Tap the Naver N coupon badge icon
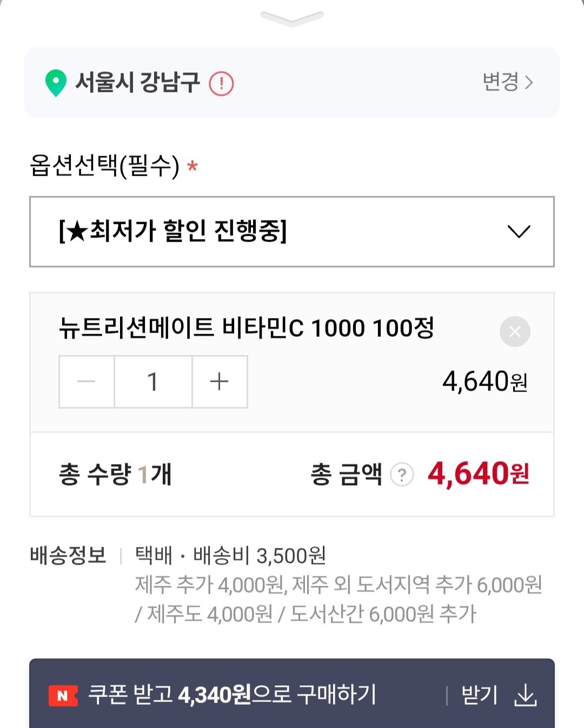 (63, 696)
